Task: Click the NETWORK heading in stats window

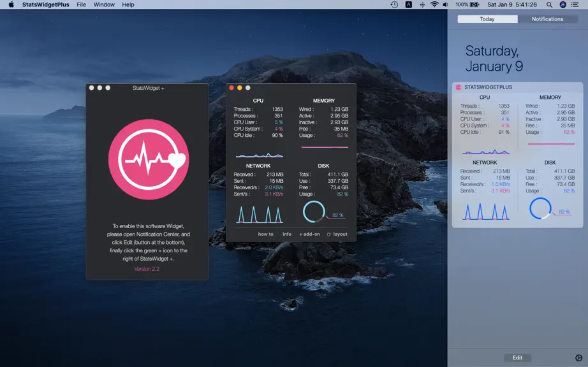Action: 258,166
